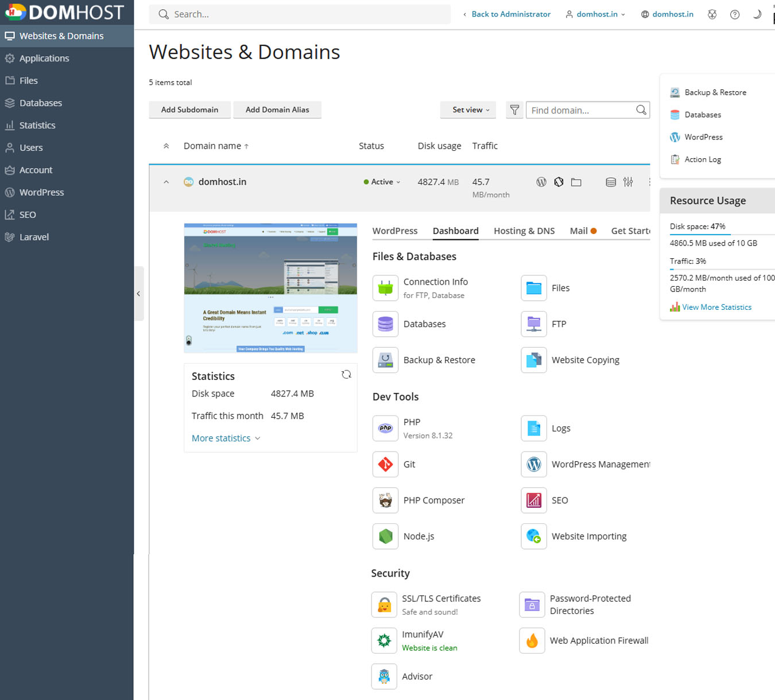
Task: Click Add Subdomain button
Action: coord(189,110)
